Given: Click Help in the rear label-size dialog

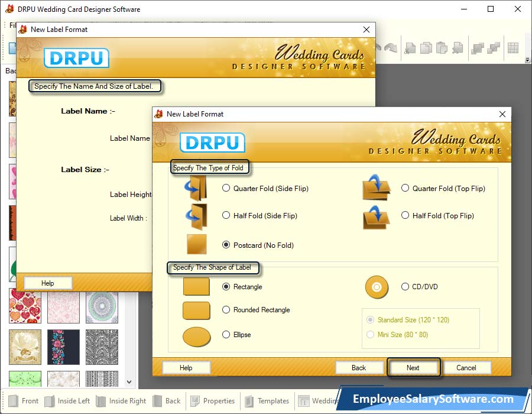Looking at the screenshot, I should [48, 283].
